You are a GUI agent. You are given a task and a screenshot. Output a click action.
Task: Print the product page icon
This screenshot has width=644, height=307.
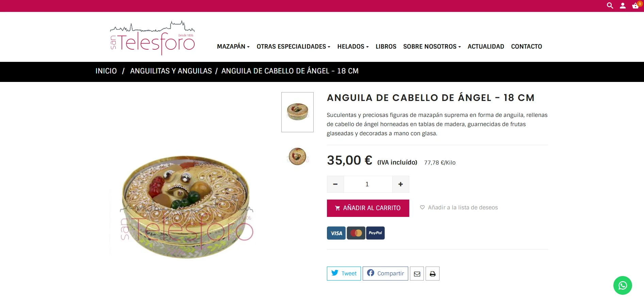click(x=432, y=274)
